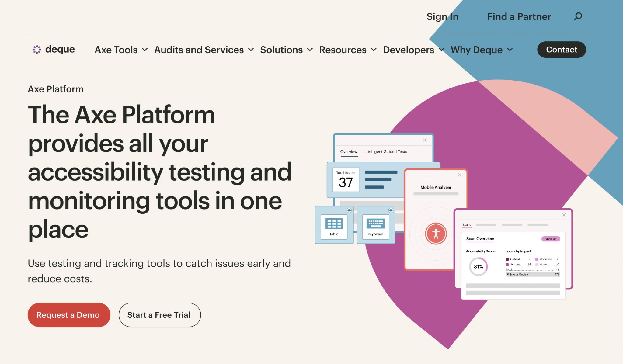Click the Keyboard icon card

point(376,225)
